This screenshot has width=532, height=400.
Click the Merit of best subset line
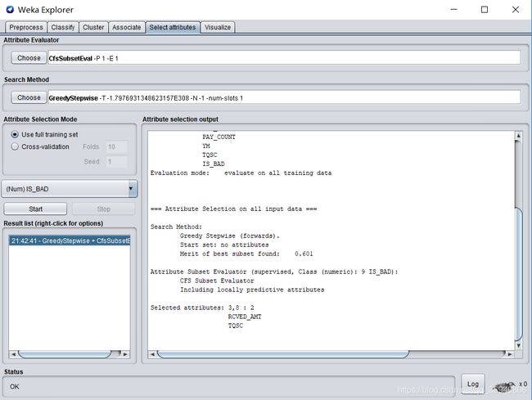click(x=246, y=254)
